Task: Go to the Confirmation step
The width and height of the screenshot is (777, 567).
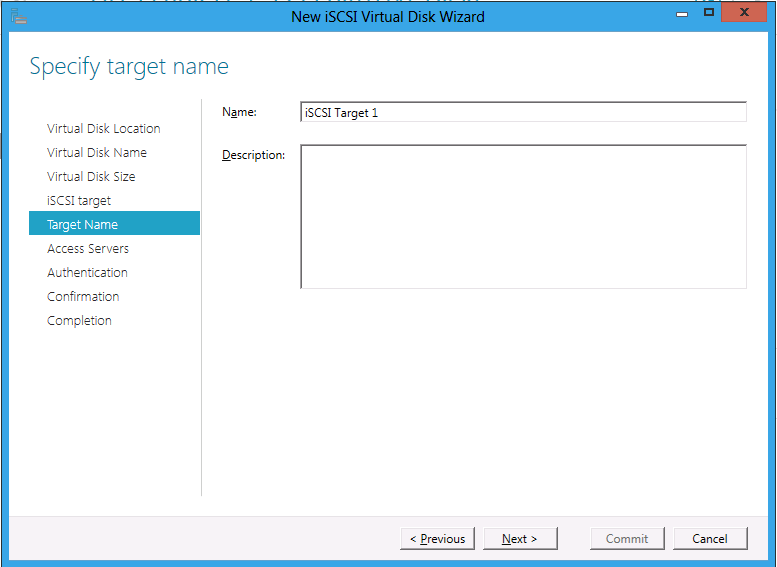Action: [83, 297]
